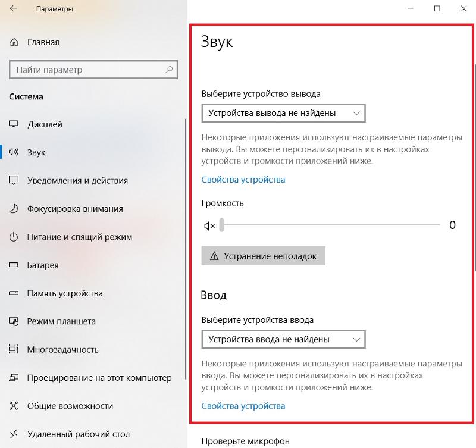Click the Sound speaker sidebar icon
This screenshot has height=448, width=476.
point(14,152)
